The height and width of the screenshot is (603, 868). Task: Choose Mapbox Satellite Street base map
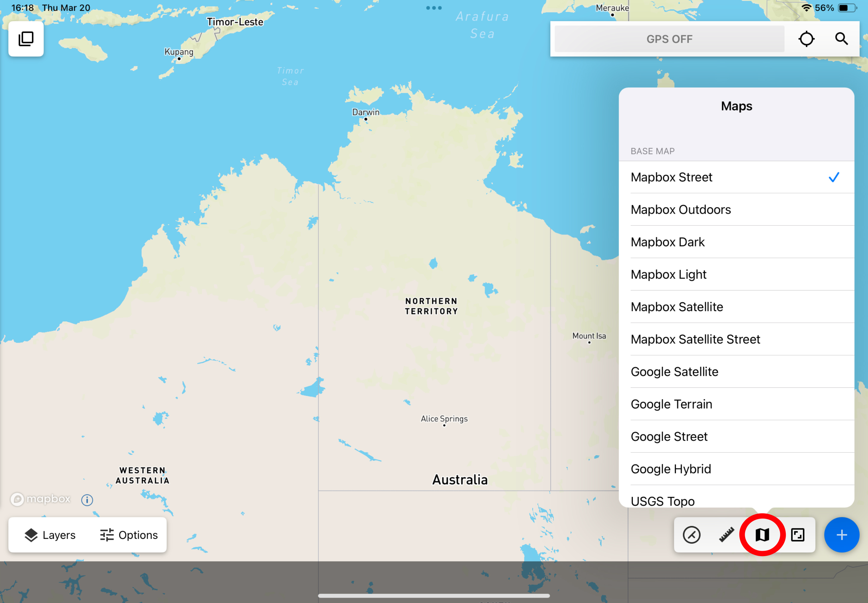point(736,339)
